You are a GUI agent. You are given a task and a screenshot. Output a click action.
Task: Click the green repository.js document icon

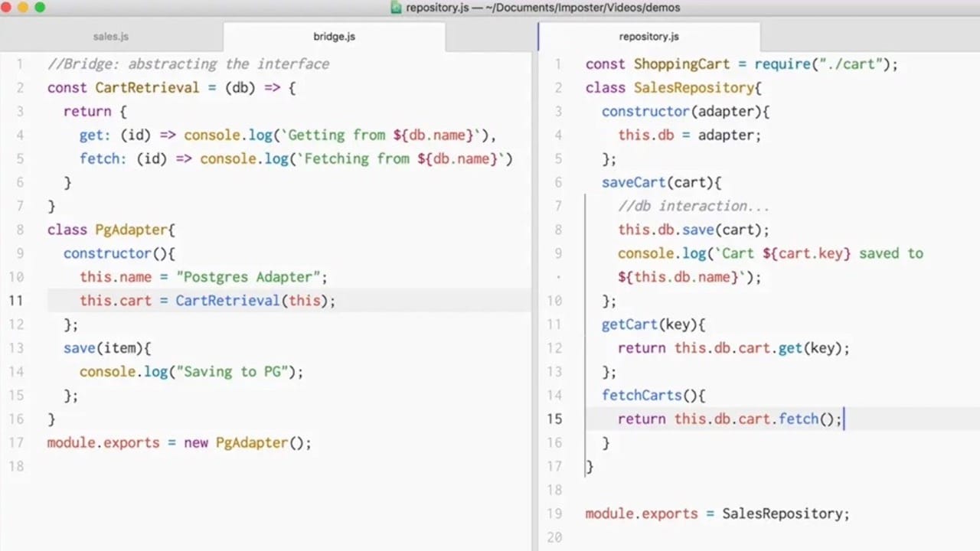(x=396, y=8)
